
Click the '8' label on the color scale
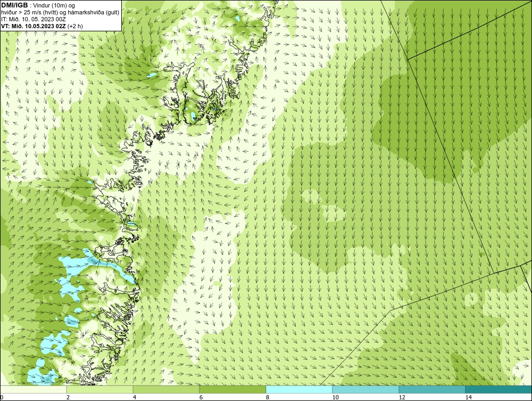coord(268,398)
